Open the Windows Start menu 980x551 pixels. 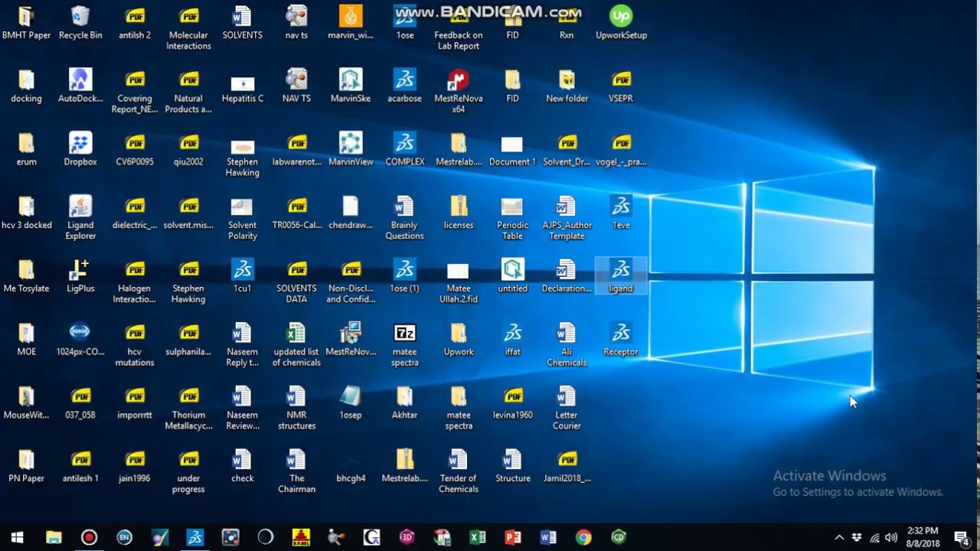point(17,537)
